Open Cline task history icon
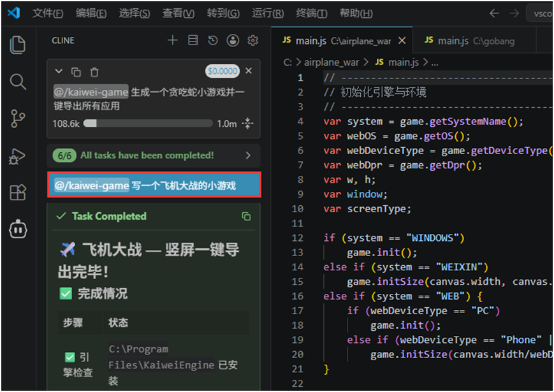554x392 pixels. pos(213,40)
